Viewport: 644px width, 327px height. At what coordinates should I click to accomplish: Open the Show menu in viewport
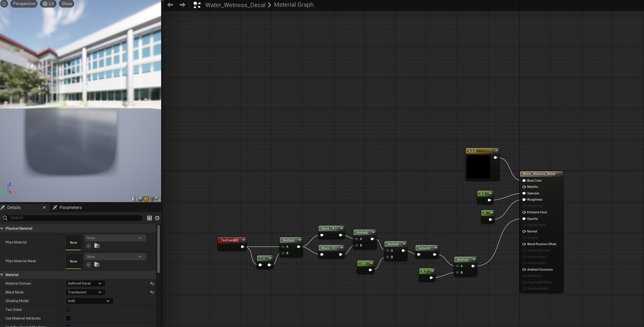pos(66,3)
